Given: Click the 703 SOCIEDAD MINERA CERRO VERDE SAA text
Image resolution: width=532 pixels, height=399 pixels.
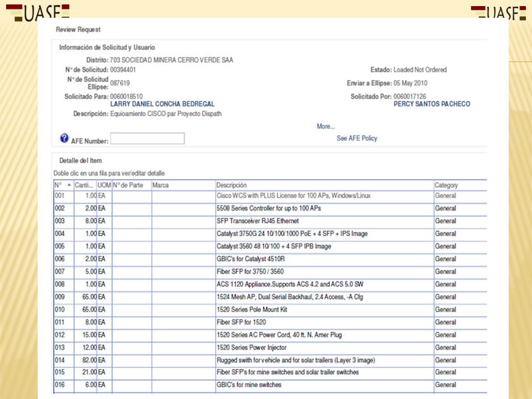Looking at the screenshot, I should click(x=171, y=60).
